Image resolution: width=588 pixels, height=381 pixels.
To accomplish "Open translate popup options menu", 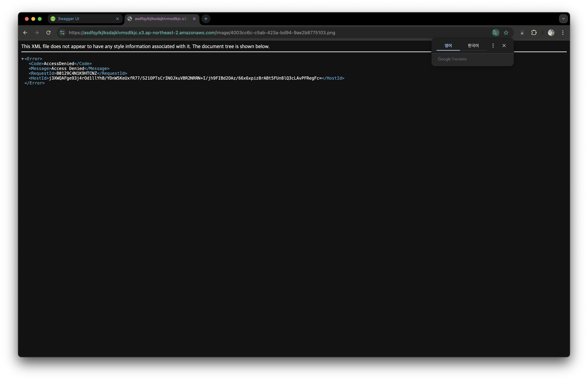I will [493, 46].
